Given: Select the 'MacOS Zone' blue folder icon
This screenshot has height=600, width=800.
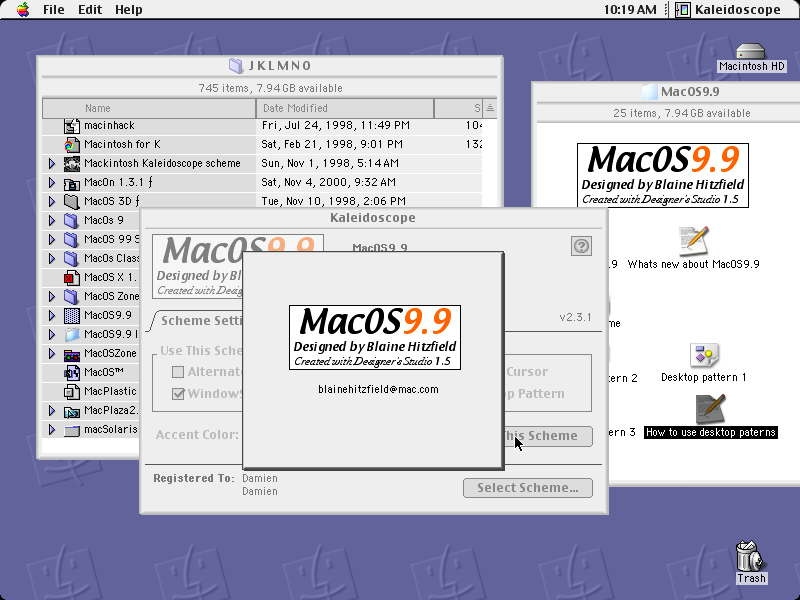Looking at the screenshot, I should tap(72, 296).
